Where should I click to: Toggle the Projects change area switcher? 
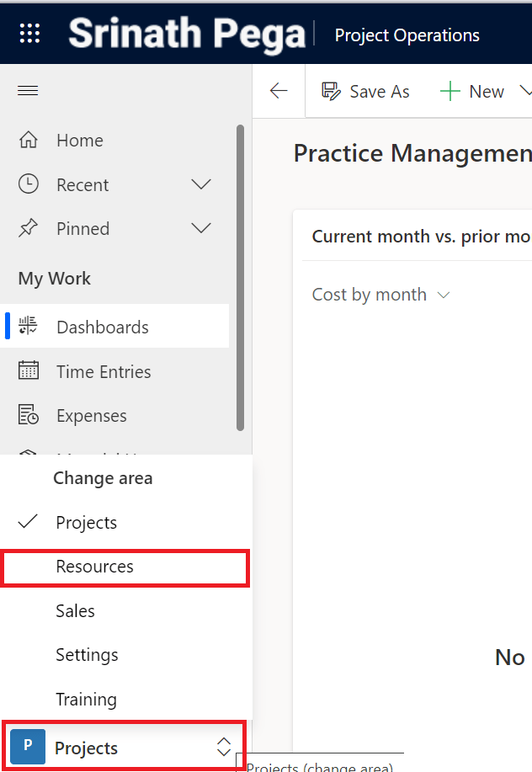point(123,747)
